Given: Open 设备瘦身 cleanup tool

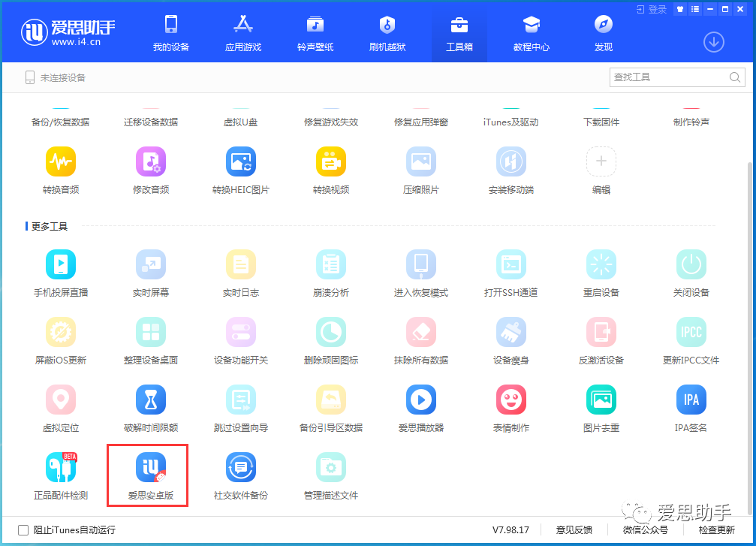Looking at the screenshot, I should (x=511, y=332).
